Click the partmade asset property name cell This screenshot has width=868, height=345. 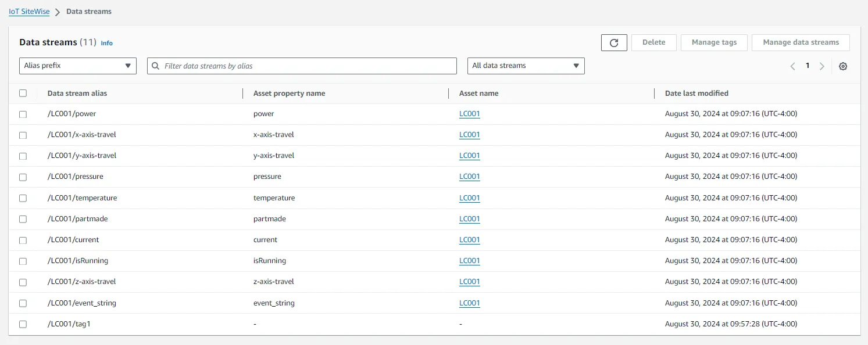coord(270,219)
